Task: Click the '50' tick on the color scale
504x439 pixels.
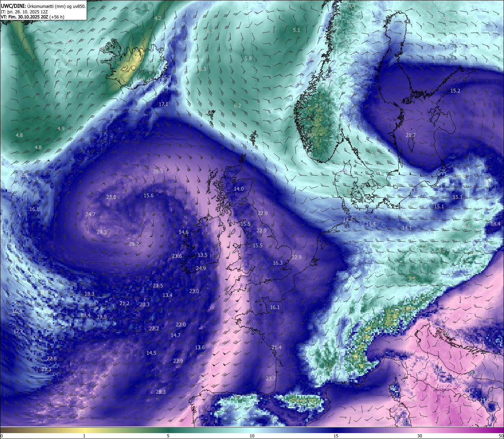Action: pyautogui.click(x=501, y=436)
